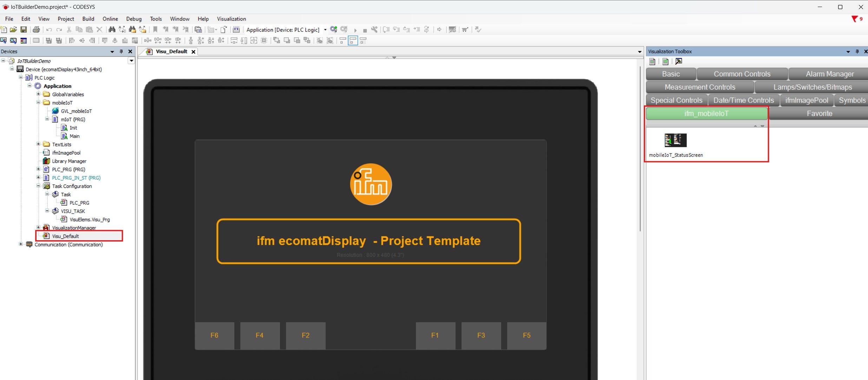Open the Tools menu

point(156,19)
